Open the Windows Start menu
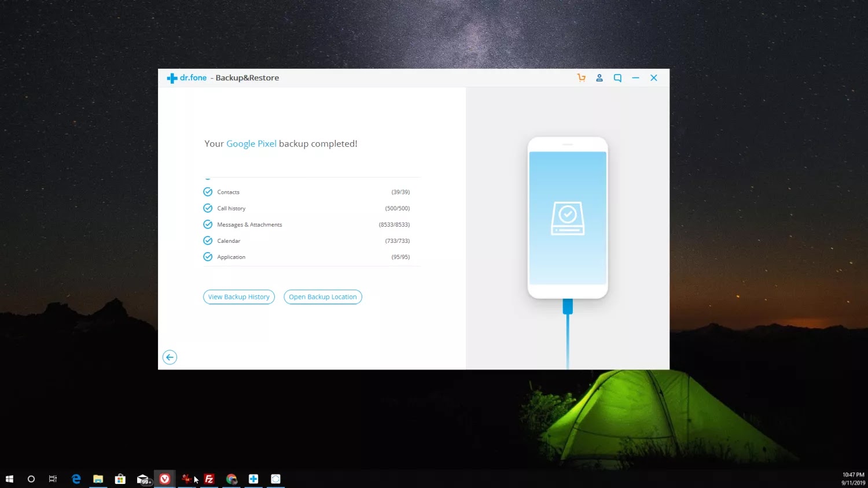868x488 pixels. pyautogui.click(x=9, y=479)
